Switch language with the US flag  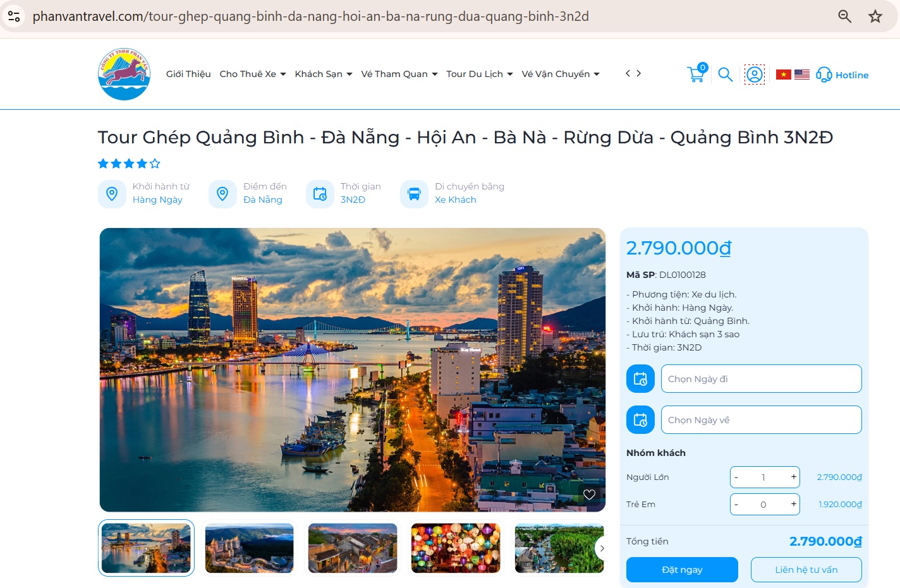[x=802, y=75]
